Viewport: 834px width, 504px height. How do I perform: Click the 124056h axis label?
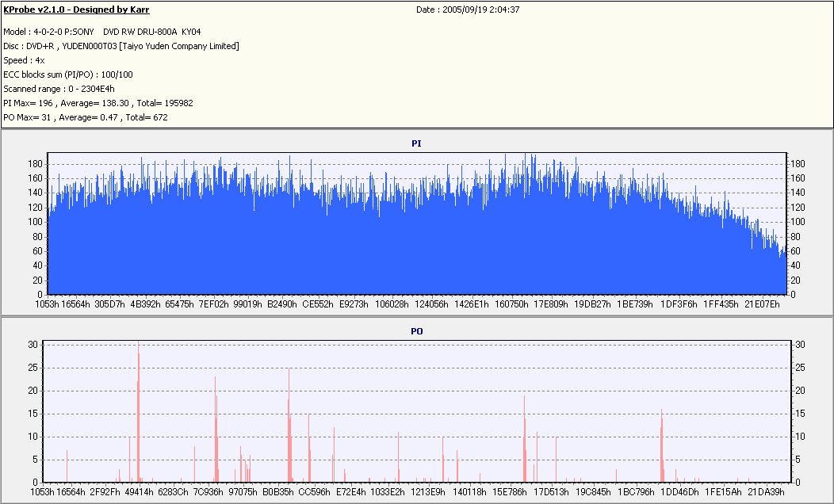(431, 304)
